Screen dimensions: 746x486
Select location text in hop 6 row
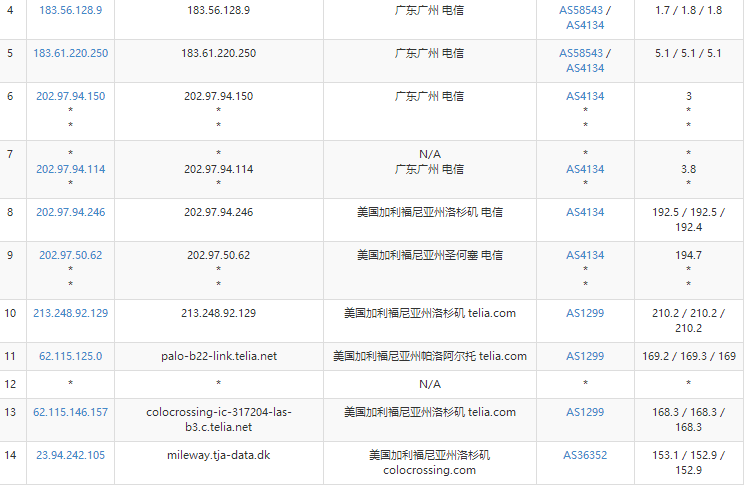tap(430, 96)
